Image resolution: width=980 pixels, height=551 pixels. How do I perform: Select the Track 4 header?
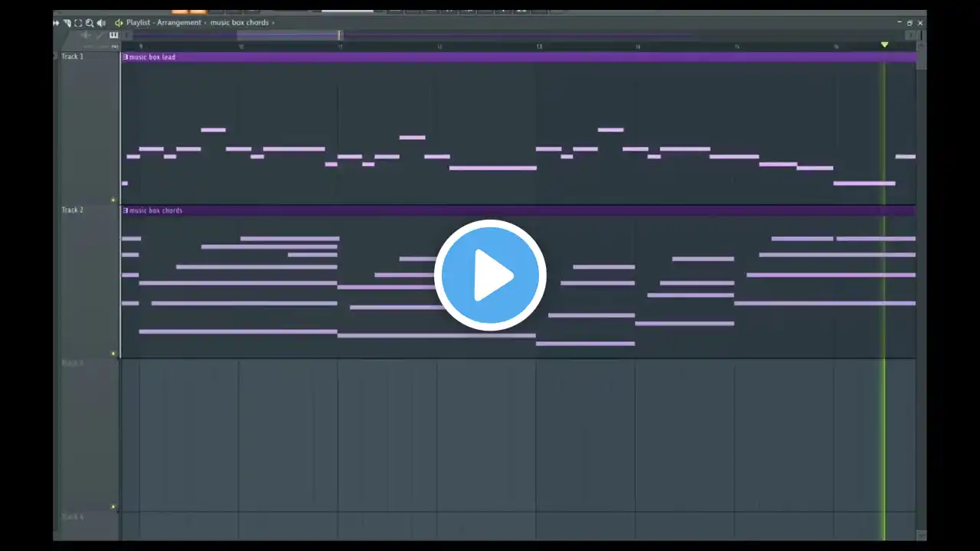(x=90, y=527)
